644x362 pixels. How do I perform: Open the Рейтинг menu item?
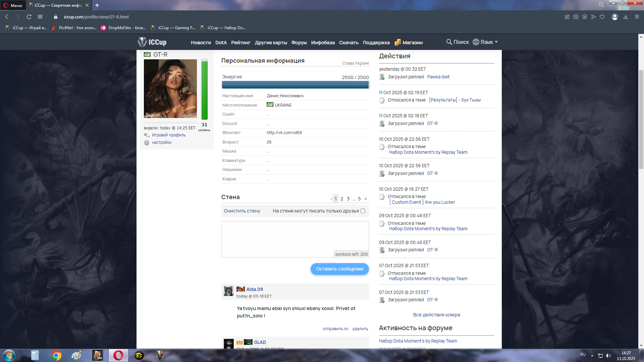point(240,43)
